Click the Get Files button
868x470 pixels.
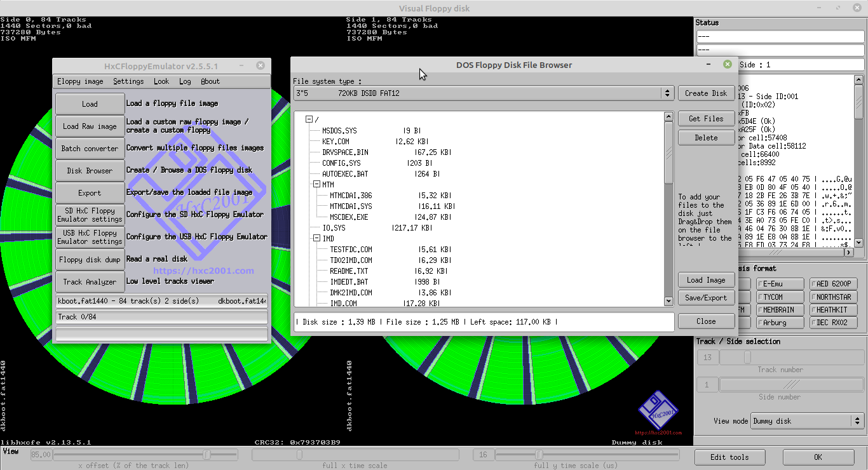[706, 119]
